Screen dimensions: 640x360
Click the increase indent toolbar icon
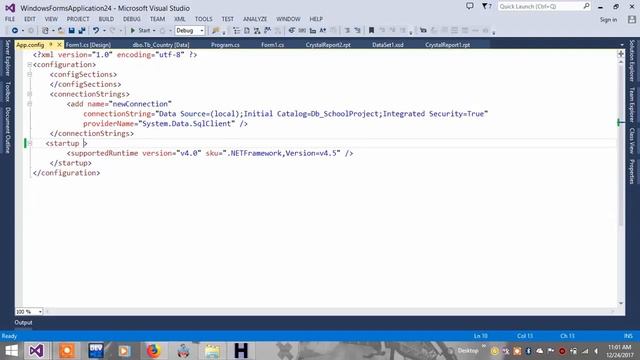[x=357, y=31]
